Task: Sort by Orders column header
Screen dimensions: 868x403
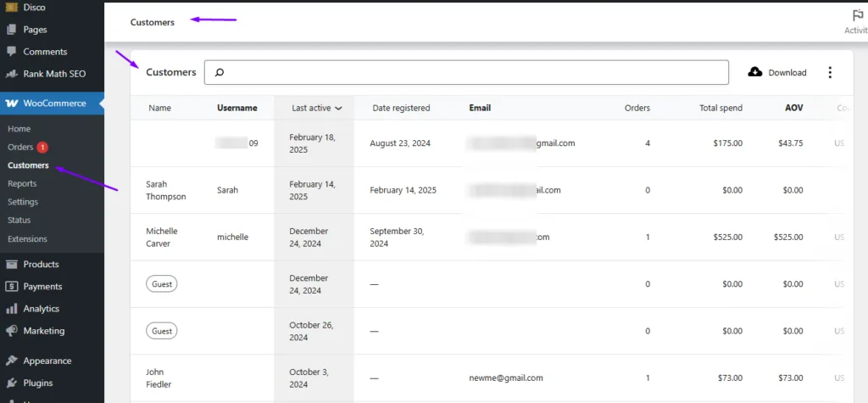Action: click(x=637, y=108)
